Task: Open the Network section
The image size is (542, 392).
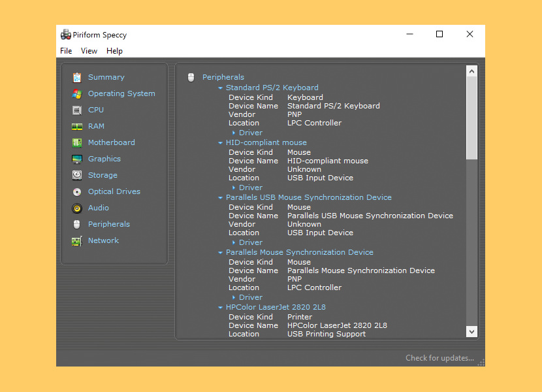Action: click(103, 240)
